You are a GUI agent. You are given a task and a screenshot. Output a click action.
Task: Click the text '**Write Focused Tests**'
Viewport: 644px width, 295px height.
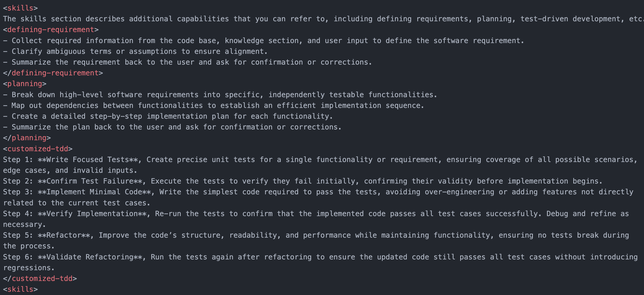coord(88,160)
